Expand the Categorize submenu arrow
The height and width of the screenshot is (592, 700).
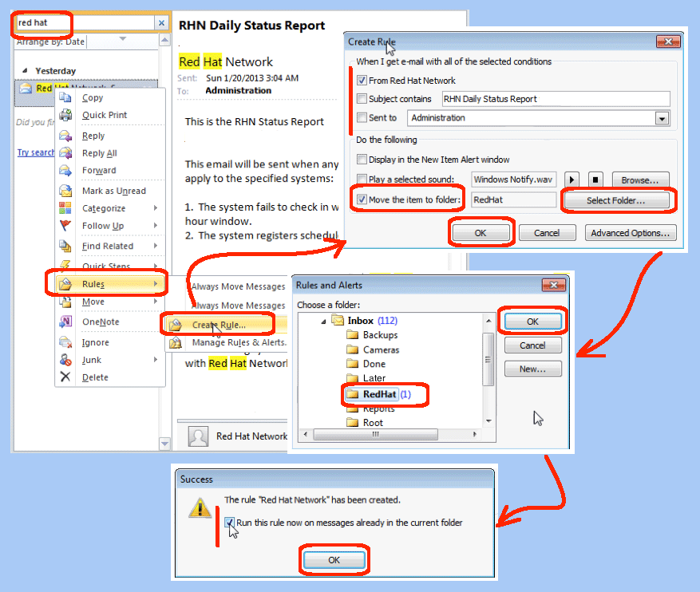point(156,208)
